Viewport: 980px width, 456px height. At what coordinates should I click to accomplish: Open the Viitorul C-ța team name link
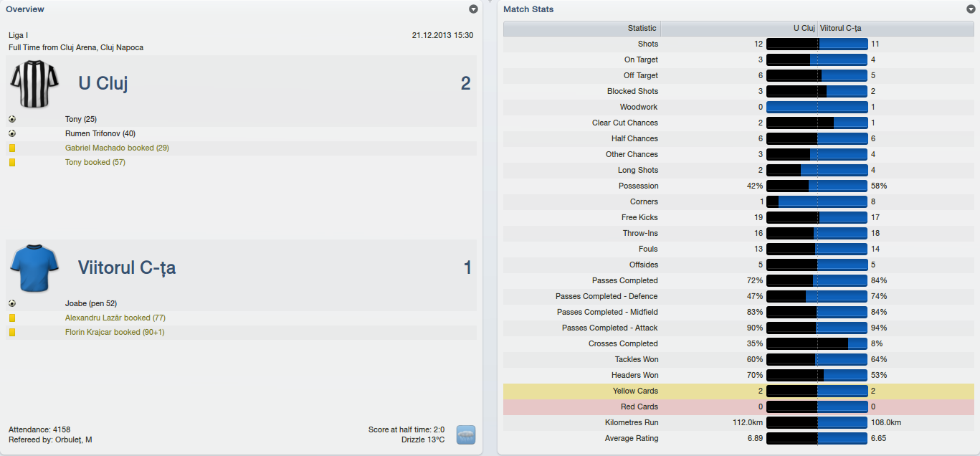(x=127, y=268)
